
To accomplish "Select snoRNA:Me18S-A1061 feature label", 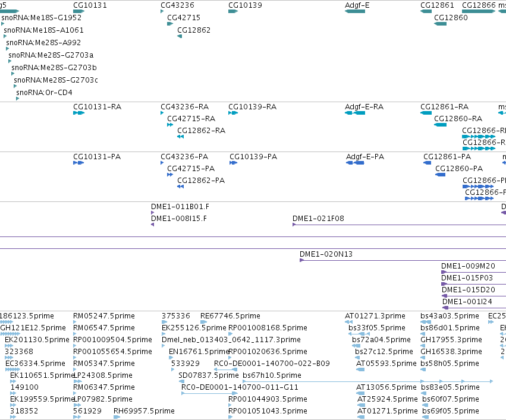I will point(43,30).
